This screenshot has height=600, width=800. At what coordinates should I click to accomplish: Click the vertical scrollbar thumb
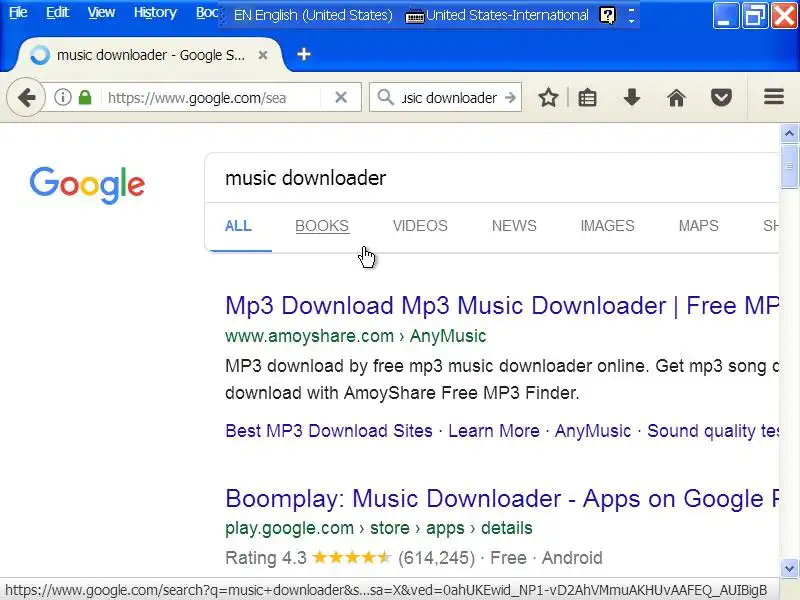(x=789, y=166)
